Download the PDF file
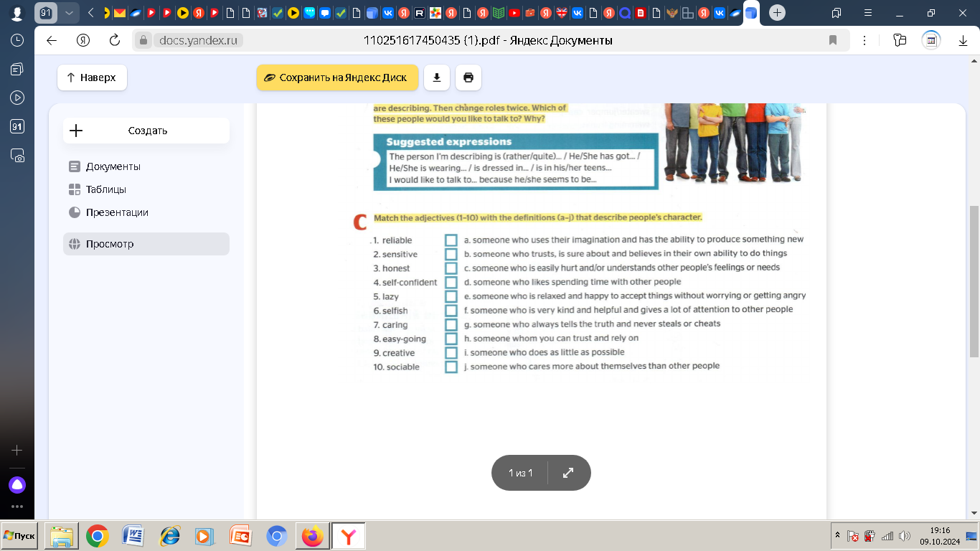Screen dimensions: 980x551 437,77
